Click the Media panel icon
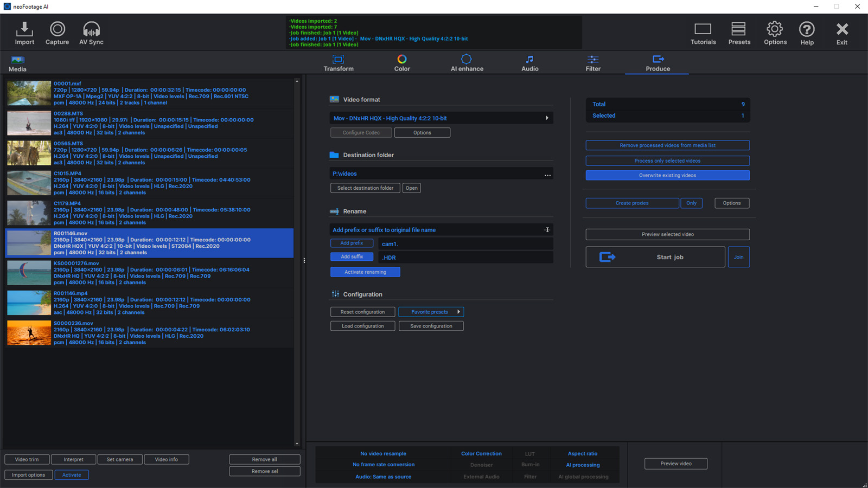868x488 pixels. pyautogui.click(x=17, y=60)
